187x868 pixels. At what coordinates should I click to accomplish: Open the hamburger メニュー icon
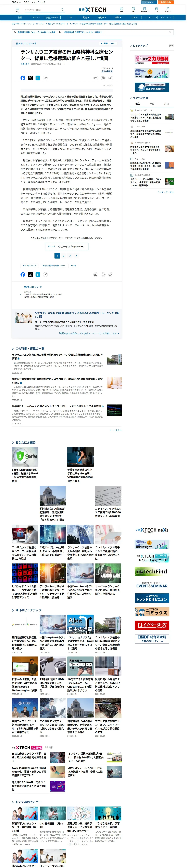click(x=17, y=10)
